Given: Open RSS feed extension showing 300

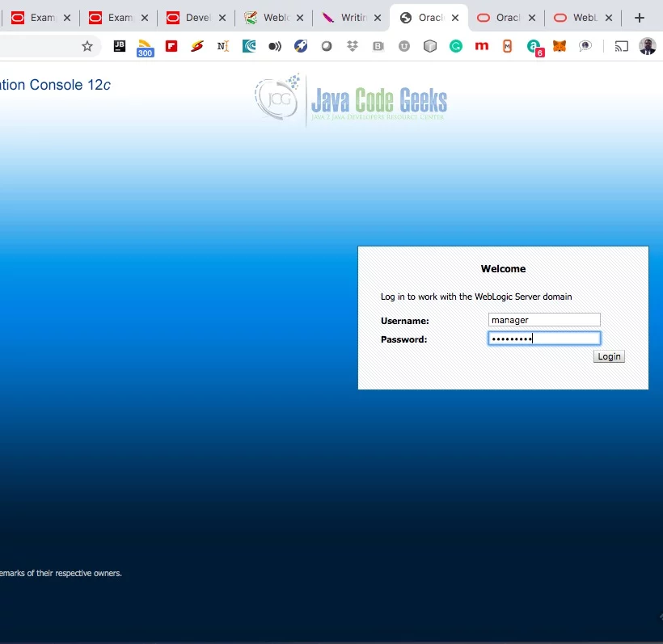Looking at the screenshot, I should tap(145, 48).
